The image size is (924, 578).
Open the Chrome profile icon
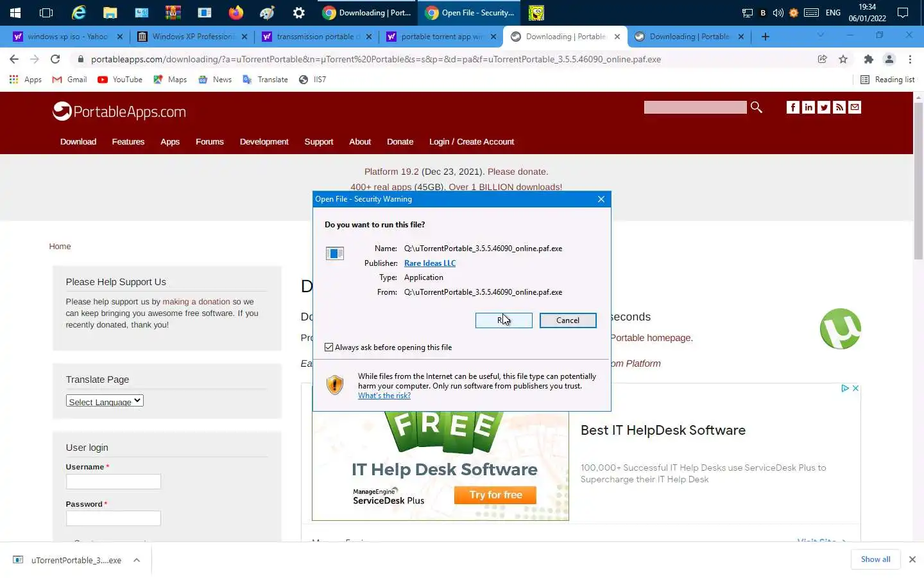coord(889,59)
